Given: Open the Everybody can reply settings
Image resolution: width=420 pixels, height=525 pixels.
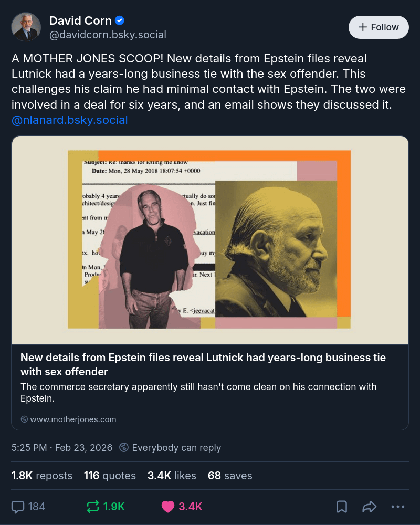Looking at the screenshot, I should pos(170,448).
